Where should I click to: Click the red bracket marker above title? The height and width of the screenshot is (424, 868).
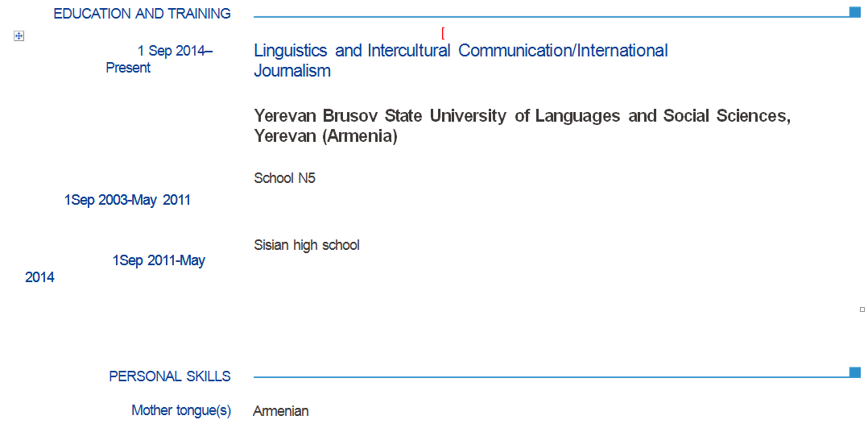(443, 33)
